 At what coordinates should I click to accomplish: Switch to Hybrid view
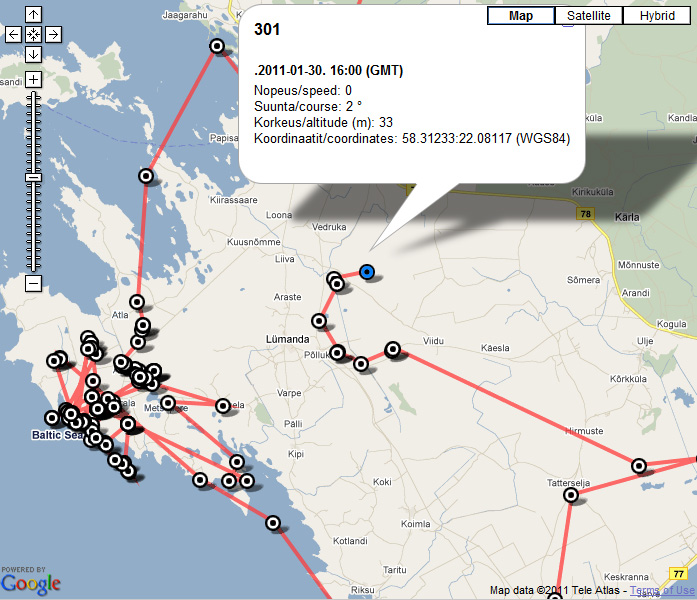click(x=656, y=16)
